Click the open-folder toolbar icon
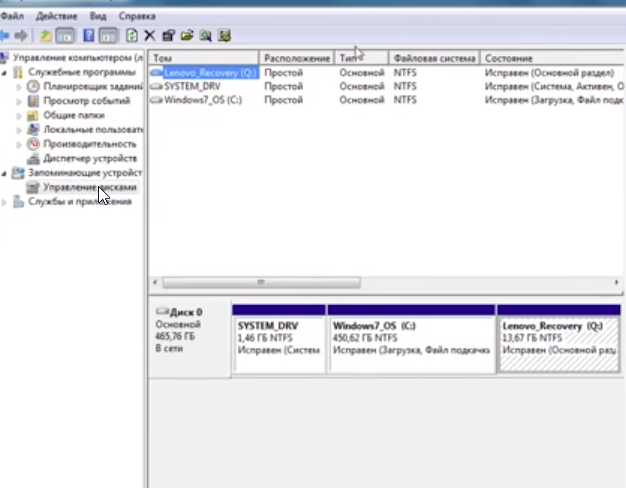The height and width of the screenshot is (488, 626). click(x=187, y=36)
